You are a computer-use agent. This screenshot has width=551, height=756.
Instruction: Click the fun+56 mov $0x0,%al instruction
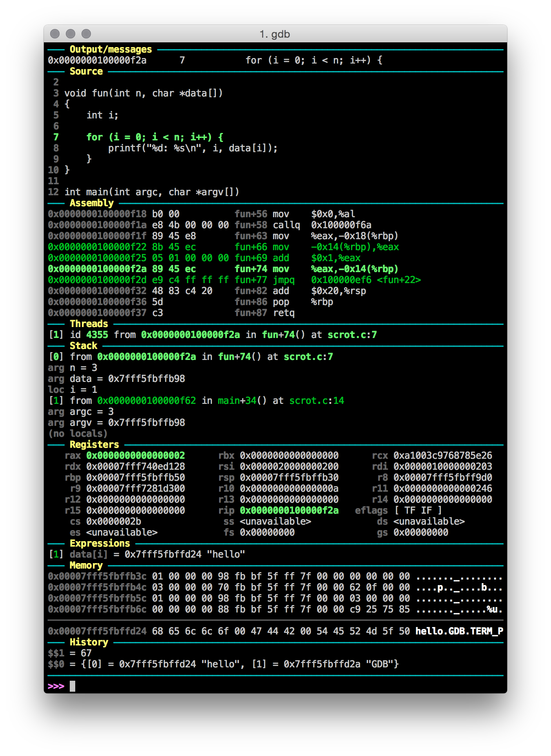pos(201,214)
